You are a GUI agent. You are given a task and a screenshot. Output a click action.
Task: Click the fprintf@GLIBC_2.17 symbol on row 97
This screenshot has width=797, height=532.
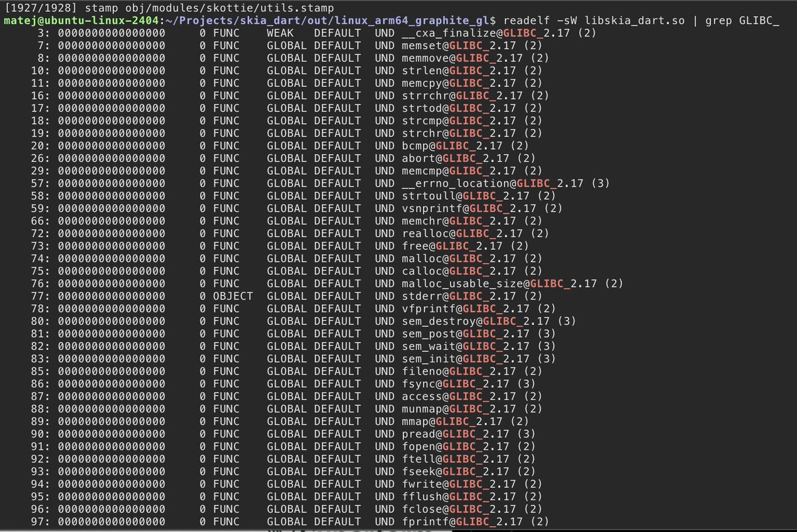462,522
